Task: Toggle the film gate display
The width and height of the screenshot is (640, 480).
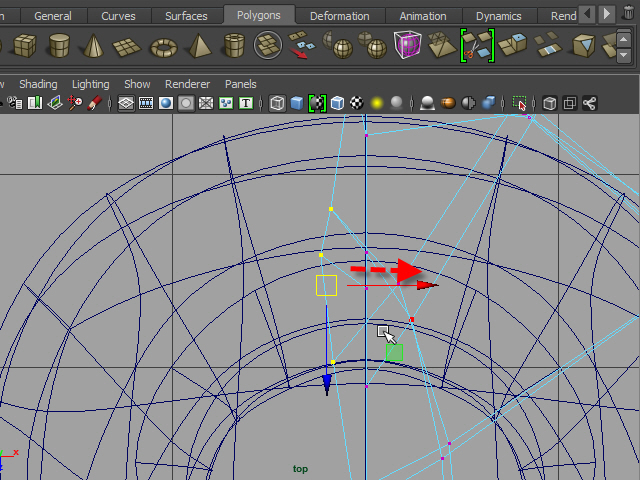Action: [x=146, y=103]
